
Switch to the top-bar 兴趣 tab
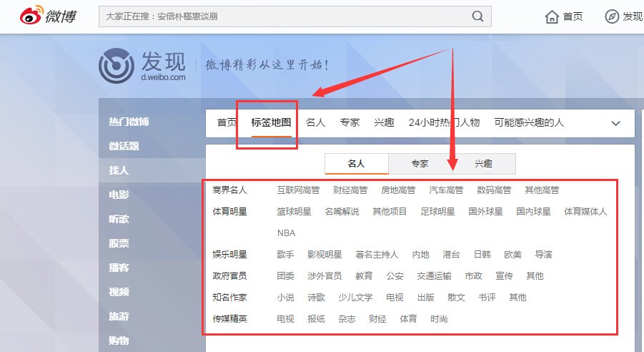tap(384, 122)
